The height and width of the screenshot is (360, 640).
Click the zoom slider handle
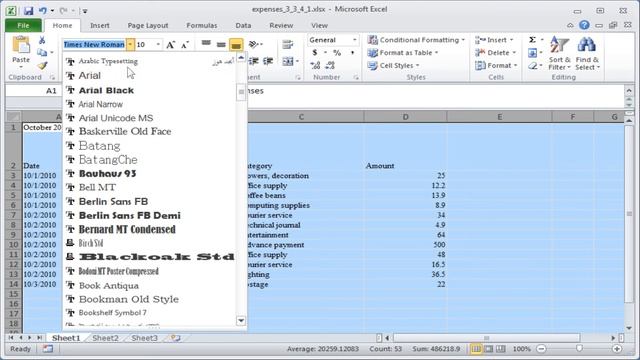579,349
